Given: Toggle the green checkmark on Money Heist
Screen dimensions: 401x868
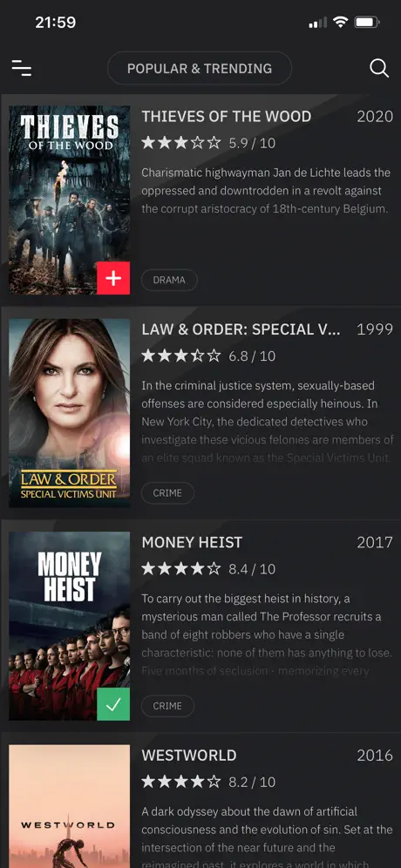Looking at the screenshot, I should [113, 705].
